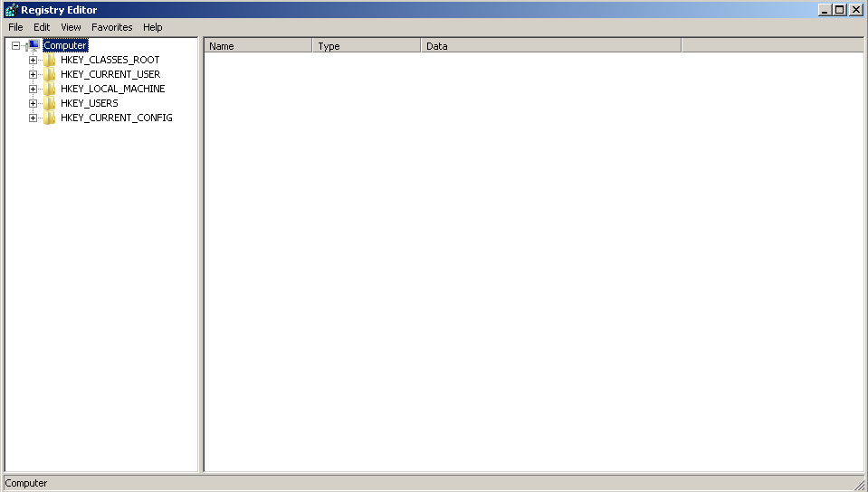Open the Edit menu
The image size is (868, 492).
coord(42,27)
